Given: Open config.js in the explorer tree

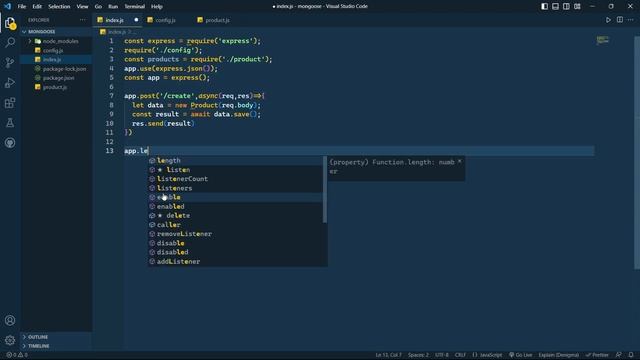Looking at the screenshot, I should tap(56, 50).
